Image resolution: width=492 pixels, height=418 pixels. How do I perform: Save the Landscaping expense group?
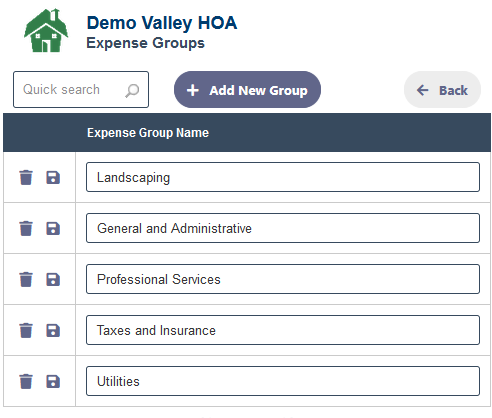pyautogui.click(x=53, y=178)
